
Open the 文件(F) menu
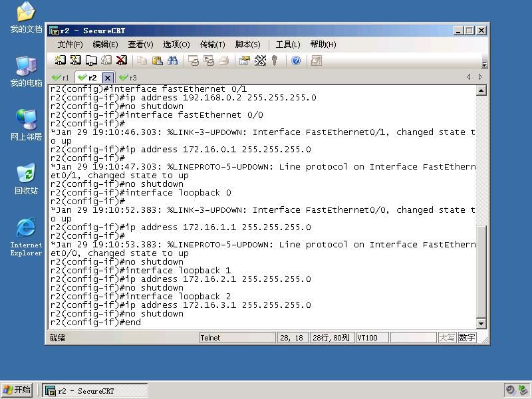70,45
